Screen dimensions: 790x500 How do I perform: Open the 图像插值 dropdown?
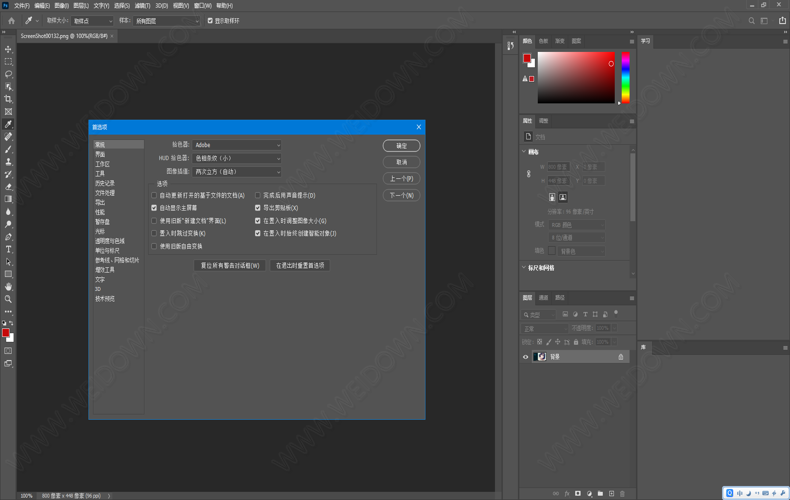(x=237, y=172)
